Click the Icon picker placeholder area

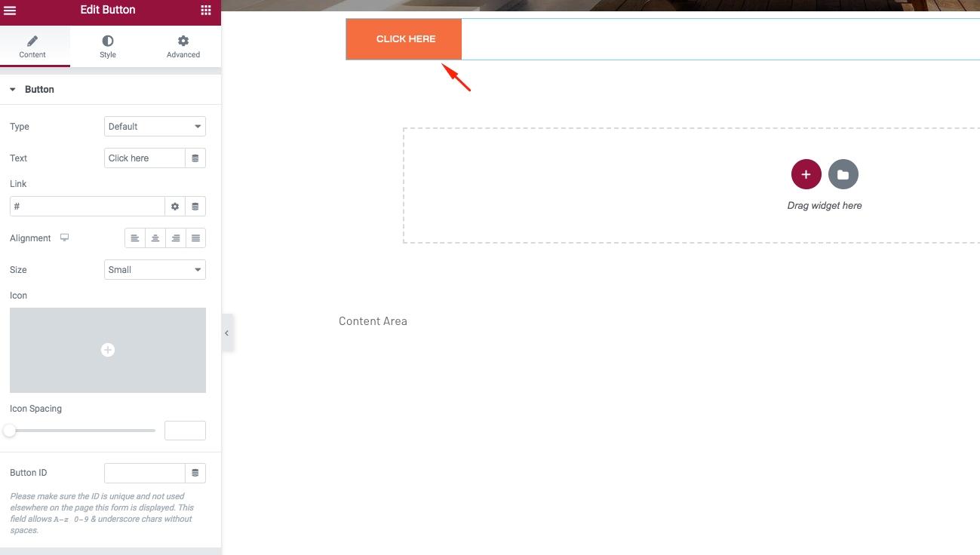(x=108, y=350)
